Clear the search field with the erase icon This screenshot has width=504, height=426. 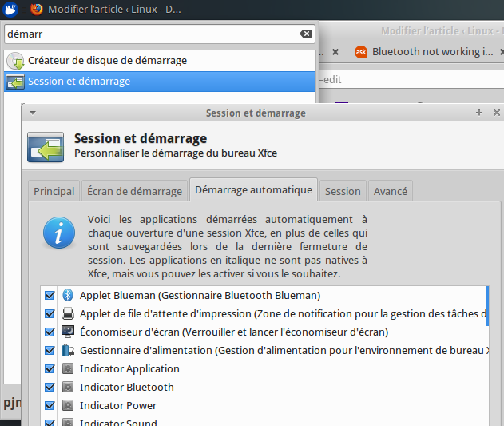click(306, 34)
